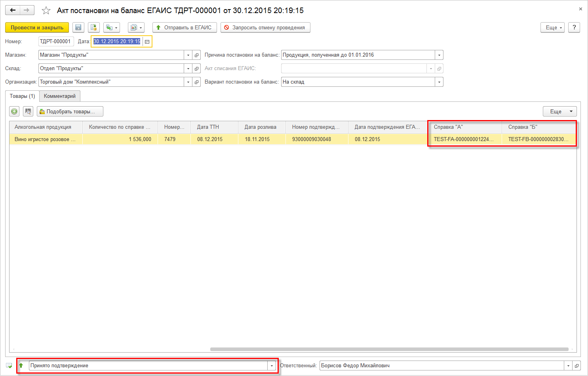Expand Причина постановки на баланс dropdown
The image size is (588, 376).
pos(439,55)
